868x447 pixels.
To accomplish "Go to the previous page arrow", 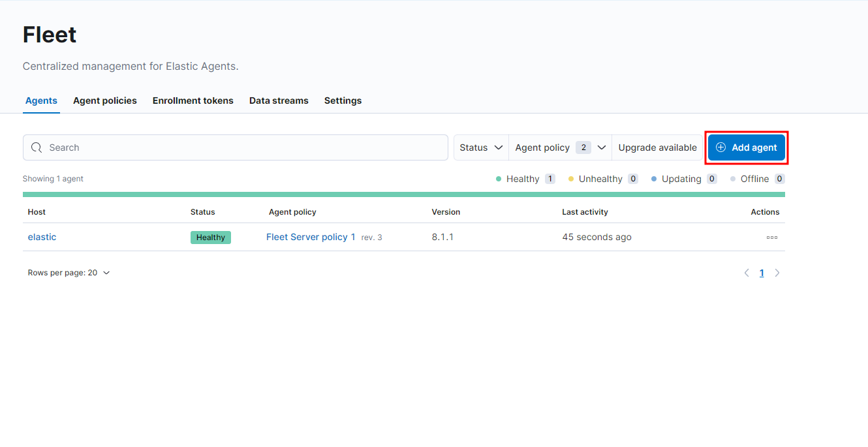I will click(x=747, y=273).
